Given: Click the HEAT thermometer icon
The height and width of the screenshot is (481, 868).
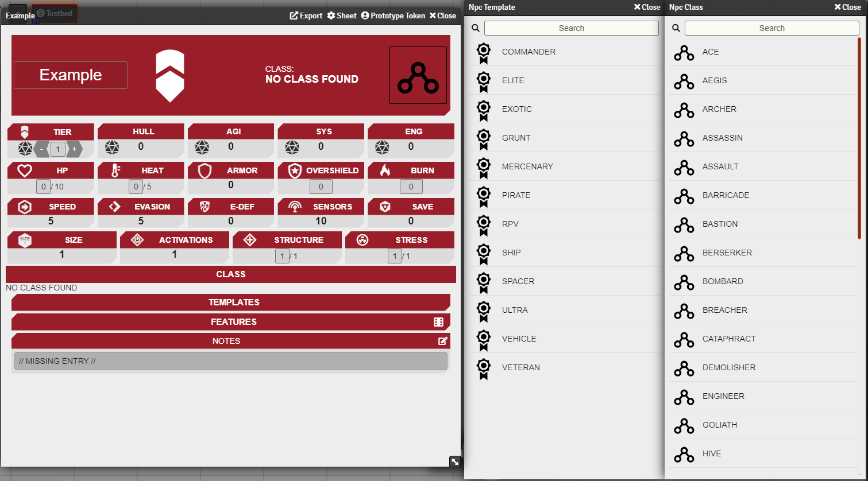Looking at the screenshot, I should [115, 170].
